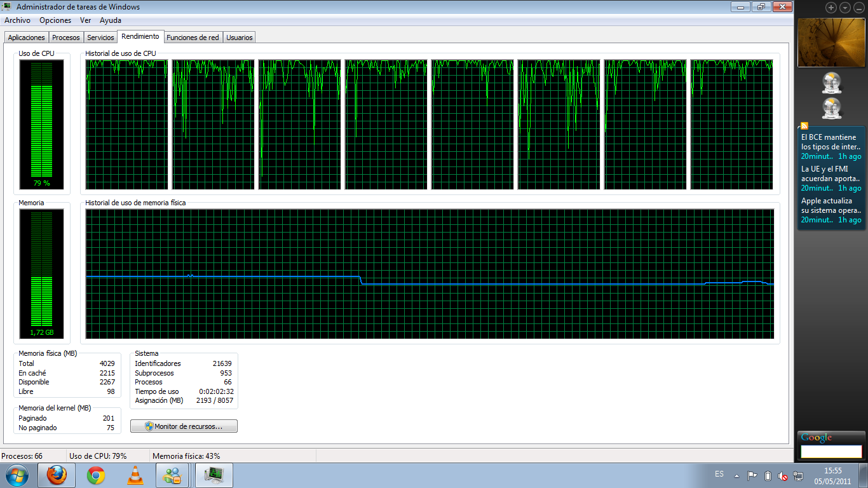Switch to the Procesos tab
Screen dimensions: 868x488
[x=66, y=37]
